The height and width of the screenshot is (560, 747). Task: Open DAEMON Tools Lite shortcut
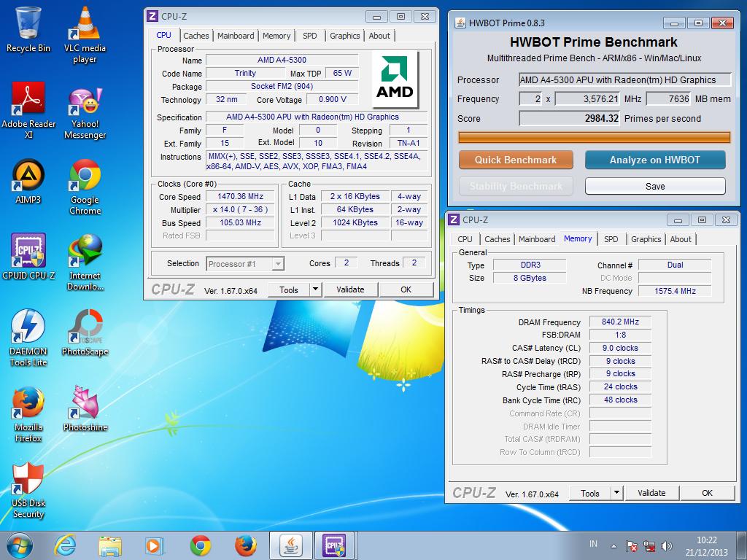pyautogui.click(x=28, y=337)
